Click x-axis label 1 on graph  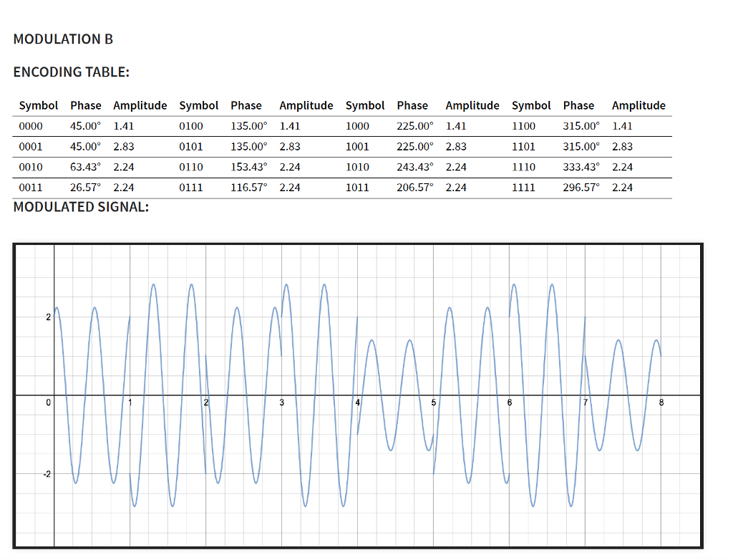tap(130, 402)
